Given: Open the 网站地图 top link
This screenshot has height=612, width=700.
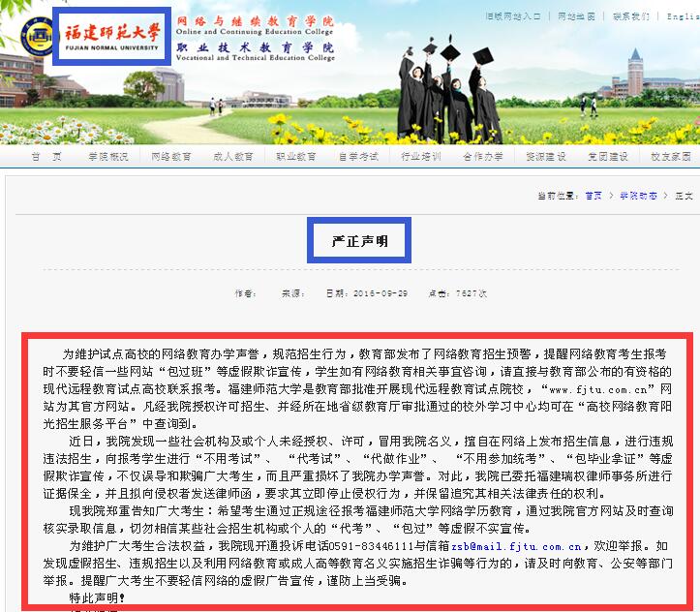Looking at the screenshot, I should [x=576, y=16].
